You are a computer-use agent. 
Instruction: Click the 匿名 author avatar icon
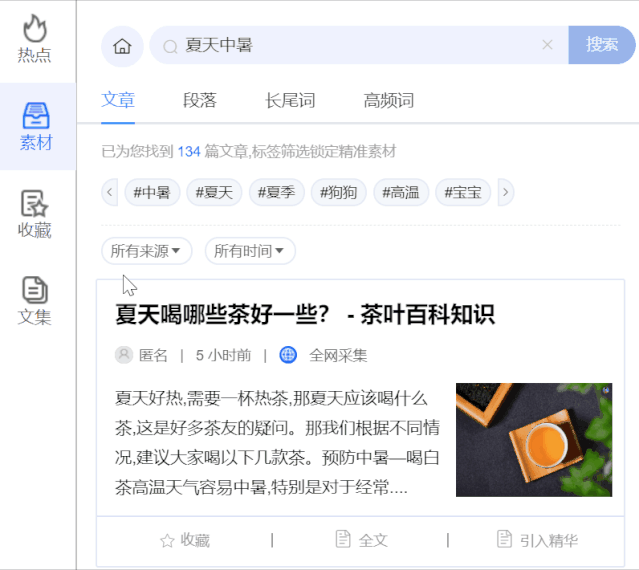[124, 355]
